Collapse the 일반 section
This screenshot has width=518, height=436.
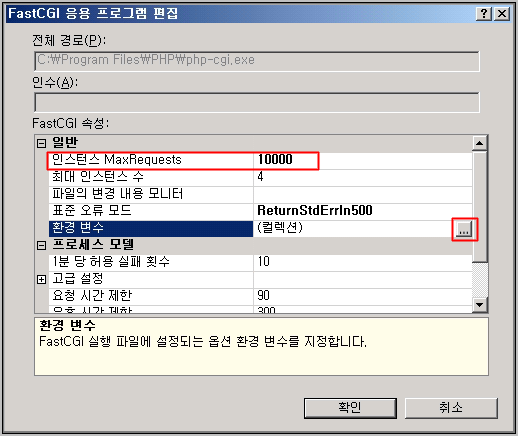tap(41, 143)
